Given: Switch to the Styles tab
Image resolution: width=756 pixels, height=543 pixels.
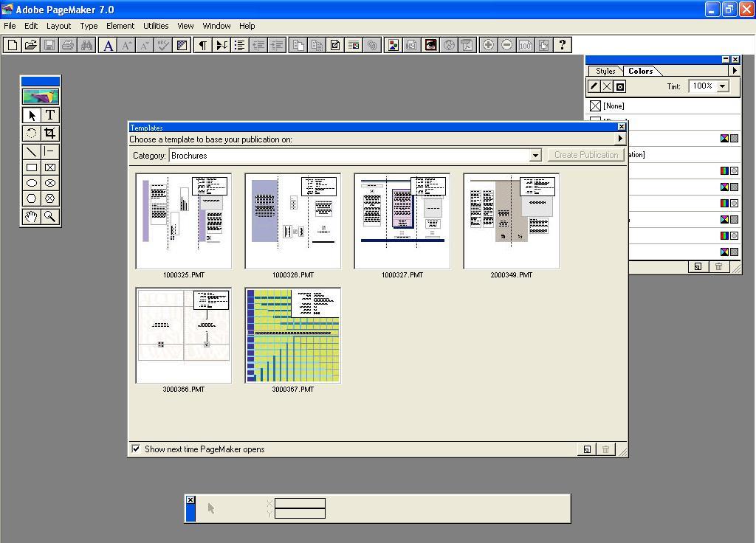Looking at the screenshot, I should click(x=605, y=71).
